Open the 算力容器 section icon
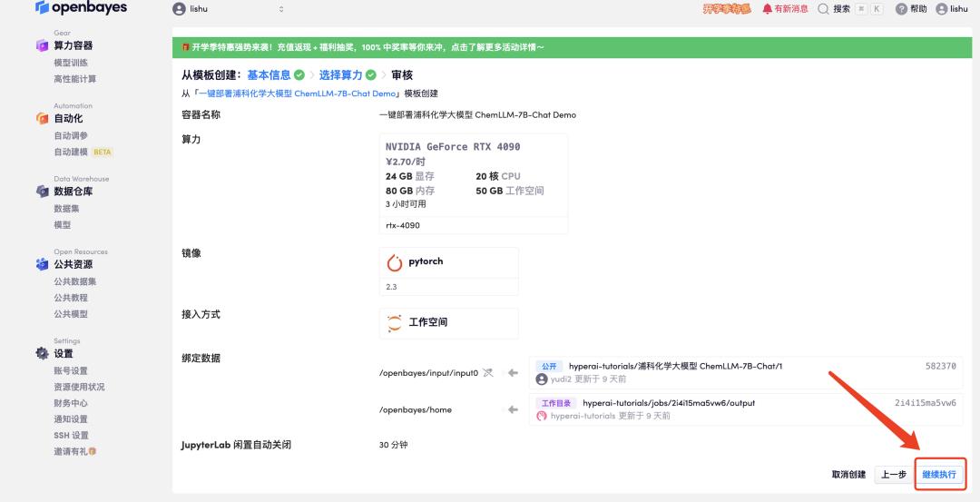The width and height of the screenshot is (980, 502). pos(42,45)
